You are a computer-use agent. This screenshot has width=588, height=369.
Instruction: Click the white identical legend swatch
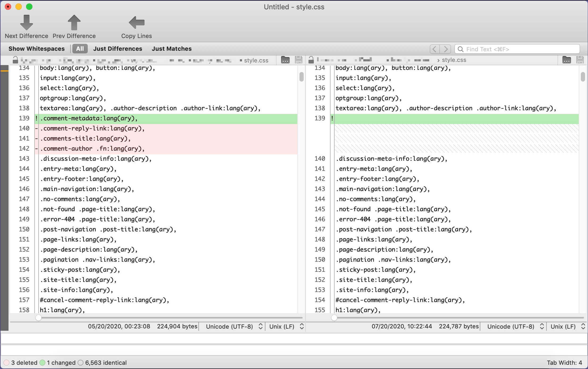point(81,363)
